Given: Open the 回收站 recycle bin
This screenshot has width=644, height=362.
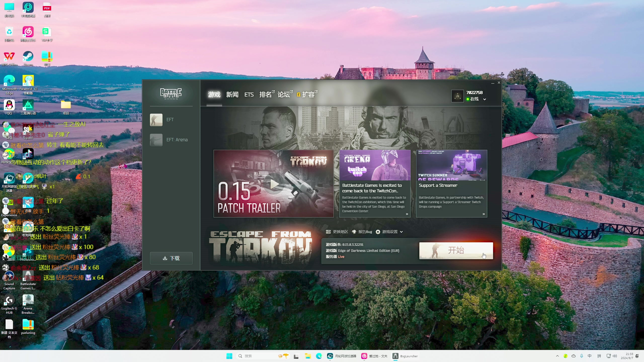Looking at the screenshot, I should pyautogui.click(x=9, y=34).
